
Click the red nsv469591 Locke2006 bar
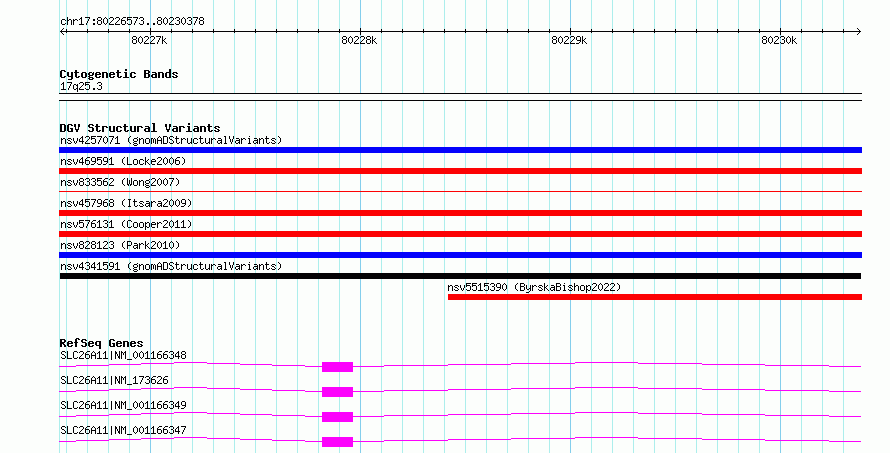[x=460, y=171]
